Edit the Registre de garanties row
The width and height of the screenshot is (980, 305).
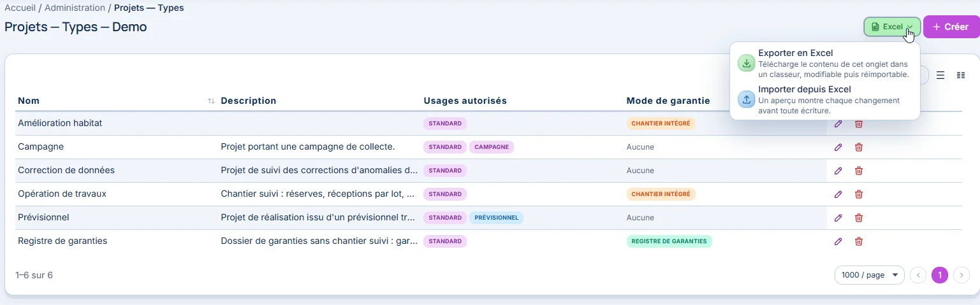pos(838,241)
